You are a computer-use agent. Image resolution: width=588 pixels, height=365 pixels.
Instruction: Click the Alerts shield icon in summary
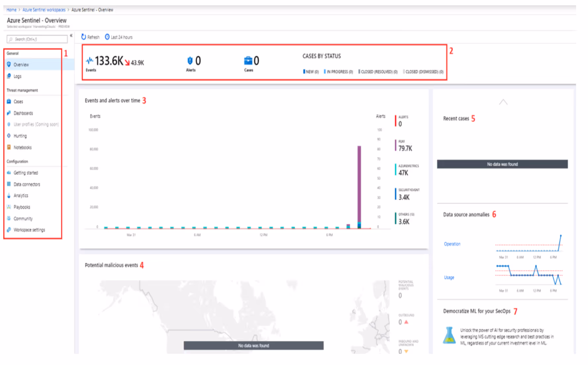[190, 61]
